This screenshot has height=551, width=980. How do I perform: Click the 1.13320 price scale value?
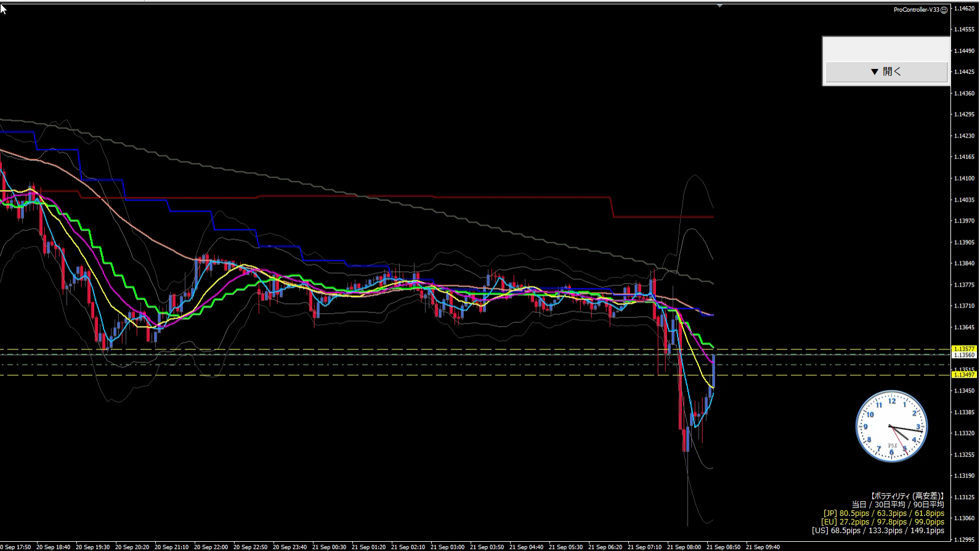[965, 433]
